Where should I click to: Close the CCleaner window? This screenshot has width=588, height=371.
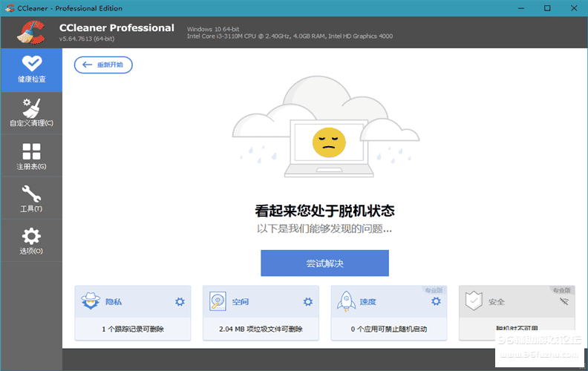pyautogui.click(x=574, y=8)
